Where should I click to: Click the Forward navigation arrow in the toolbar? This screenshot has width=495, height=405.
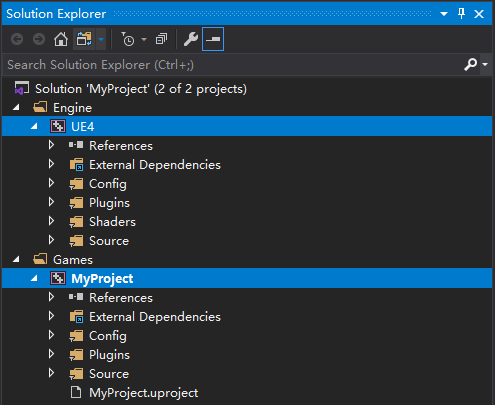point(39,39)
